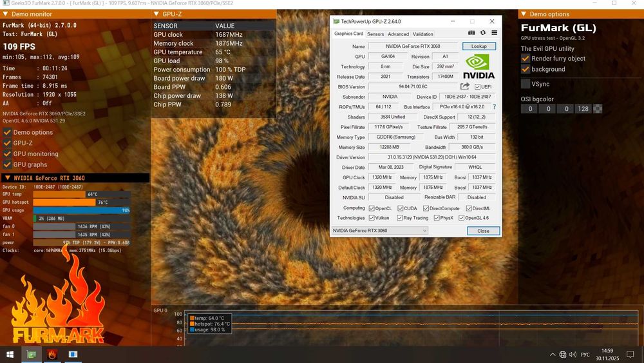The image size is (644, 363).
Task: Open the GPU selection dropdown in GPU-Z
Action: click(379, 231)
